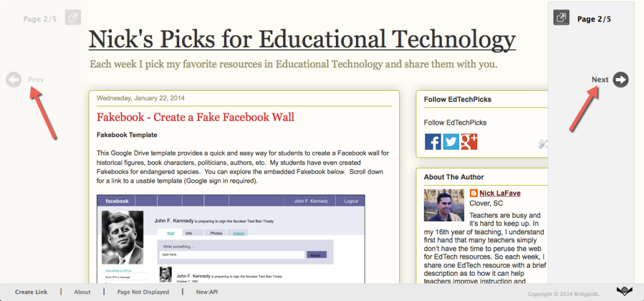The width and height of the screenshot is (644, 301).
Task: Select the Photos tab in embedded Fakebook
Action: point(216,233)
